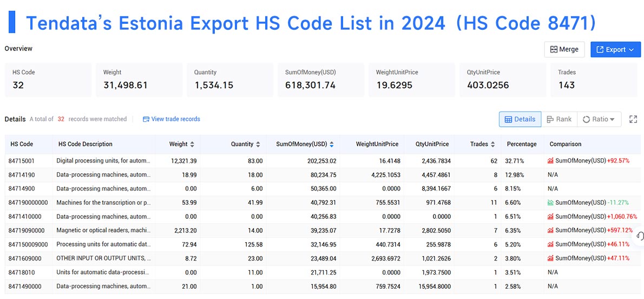Click the Weight overview card 31,498.61
644x299 pixels.
coord(139,80)
